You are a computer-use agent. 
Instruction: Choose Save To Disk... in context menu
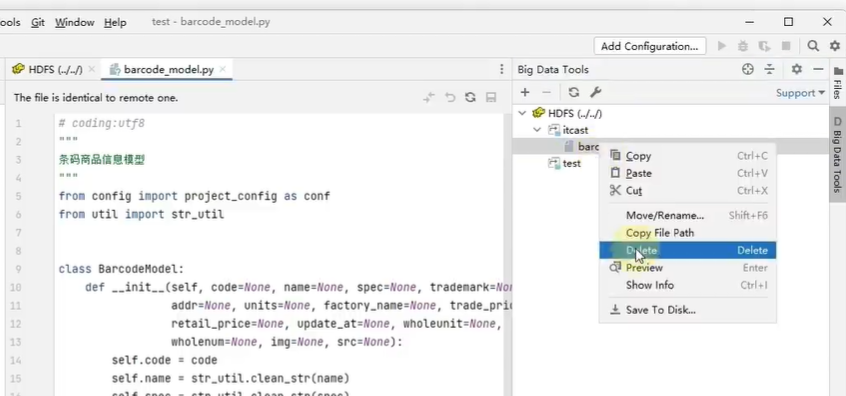click(688, 310)
